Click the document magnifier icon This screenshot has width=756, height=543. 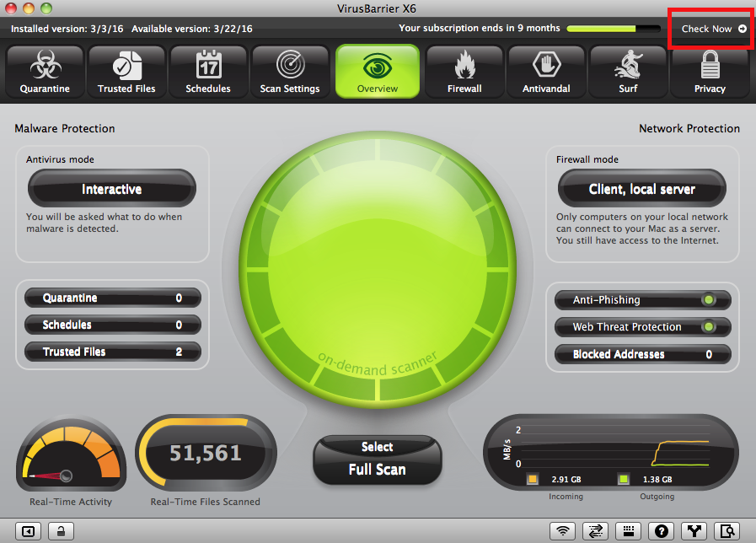[727, 531]
